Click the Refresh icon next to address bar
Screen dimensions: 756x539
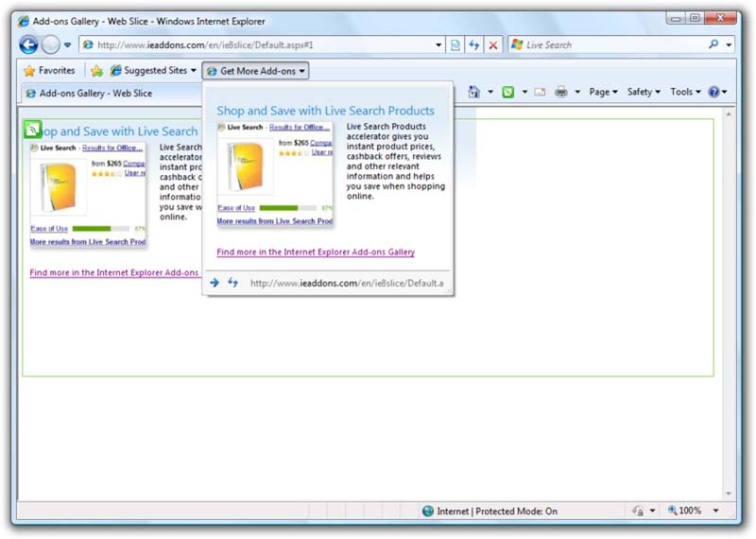click(474, 45)
